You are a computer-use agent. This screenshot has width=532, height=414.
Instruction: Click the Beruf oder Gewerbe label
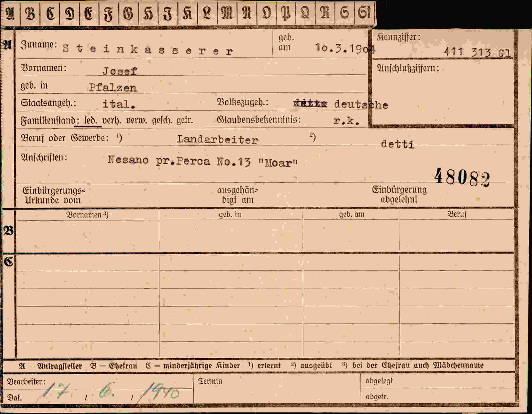tap(65, 138)
